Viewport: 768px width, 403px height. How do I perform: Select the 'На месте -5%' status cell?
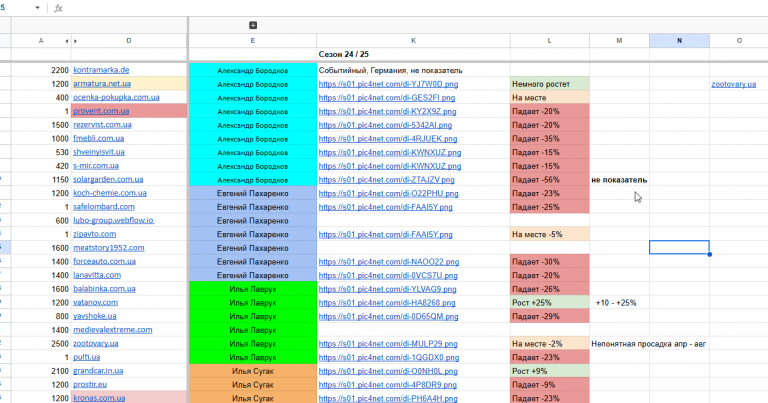tap(550, 235)
